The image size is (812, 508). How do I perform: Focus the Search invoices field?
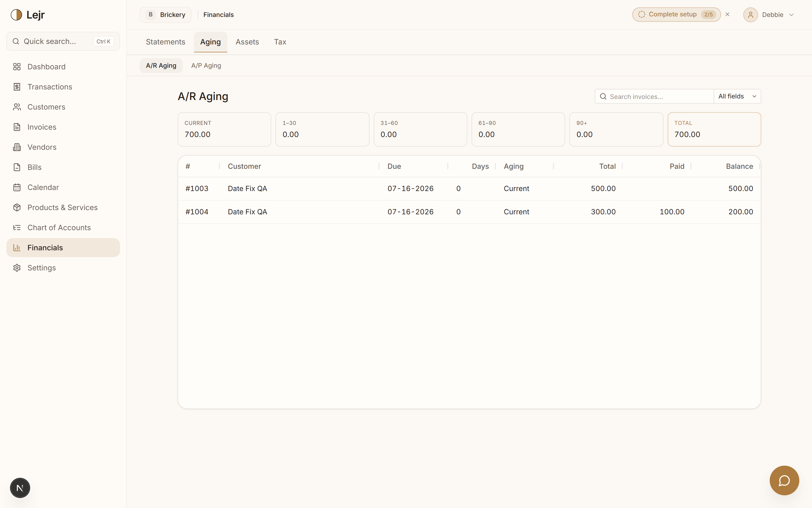tap(654, 96)
